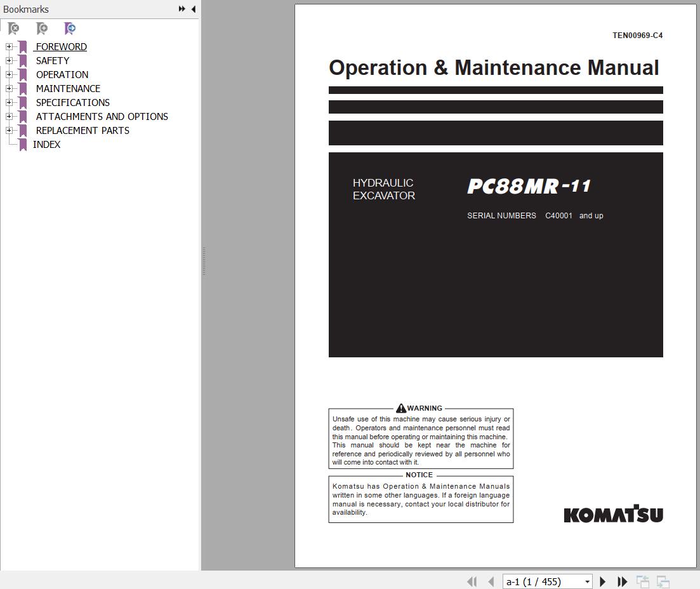Screen dimensions: 700x589
Task: Jump to the MAINTENANCE section
Action: click(x=68, y=88)
